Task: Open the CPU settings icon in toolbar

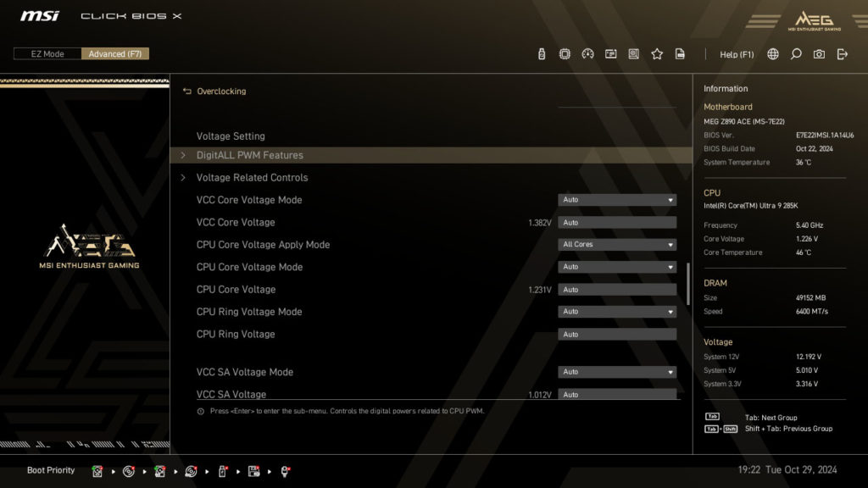Action: 565,53
